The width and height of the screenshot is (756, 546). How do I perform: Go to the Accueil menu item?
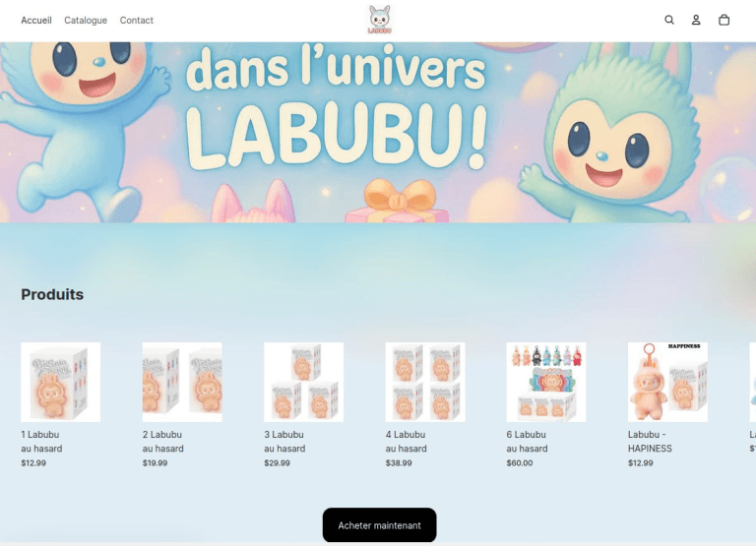[36, 21]
